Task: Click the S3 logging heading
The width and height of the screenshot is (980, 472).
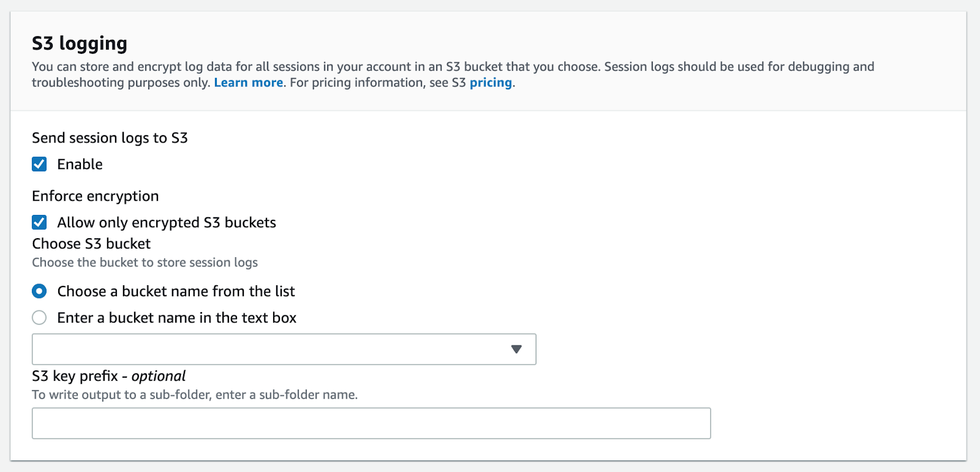Action: pos(80,43)
